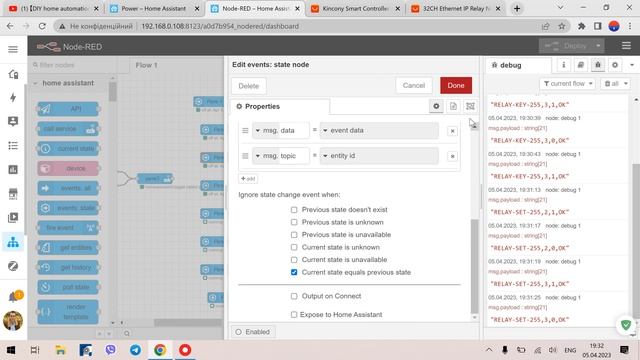Click the browser address bar URL
The image size is (640, 360).
(x=220, y=26)
